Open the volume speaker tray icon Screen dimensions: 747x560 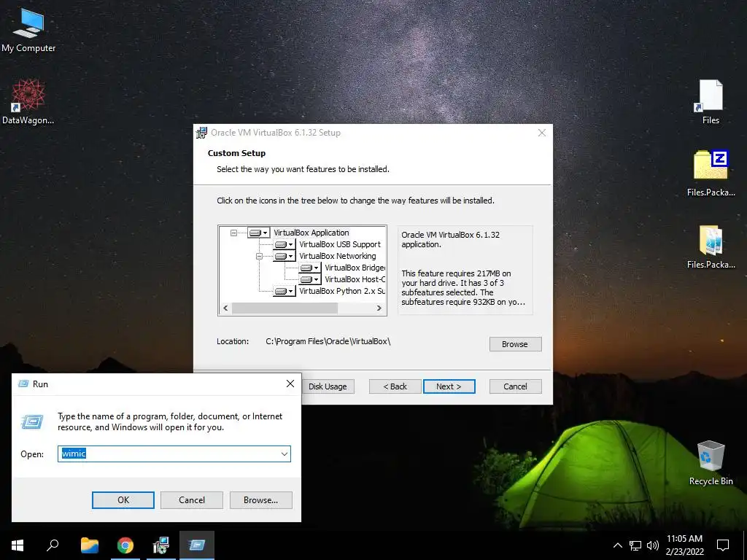[652, 545]
